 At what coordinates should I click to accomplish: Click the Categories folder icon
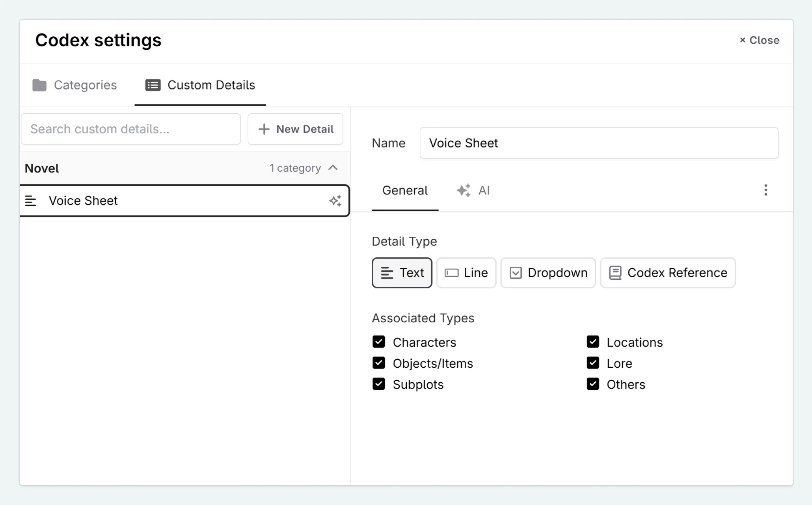point(40,85)
